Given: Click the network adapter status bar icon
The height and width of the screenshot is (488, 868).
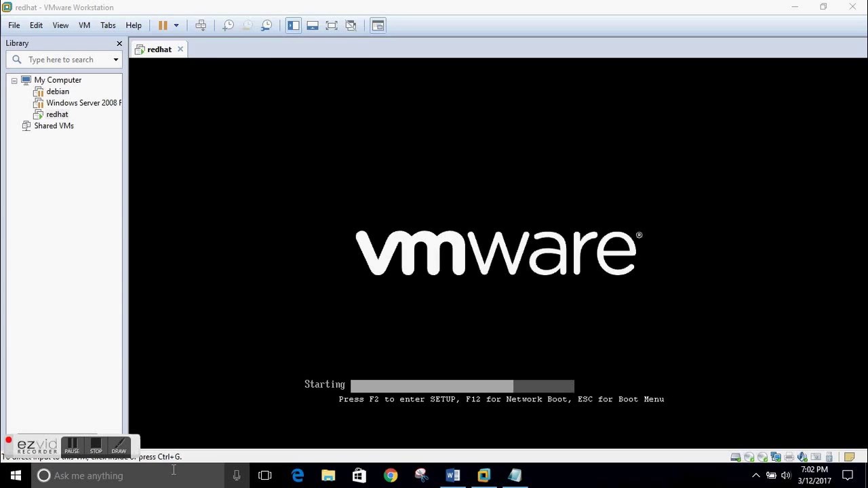Looking at the screenshot, I should [776, 457].
